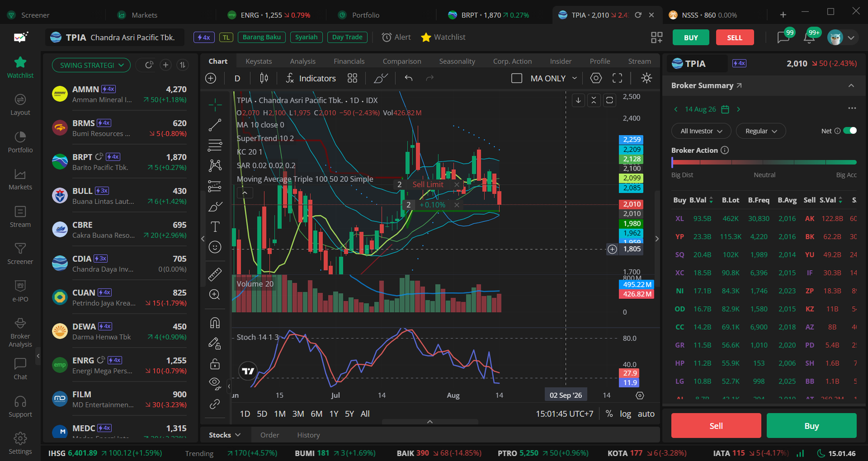Image resolution: width=868 pixels, height=461 pixels.
Task: Switch to the Order tab
Action: click(x=270, y=435)
